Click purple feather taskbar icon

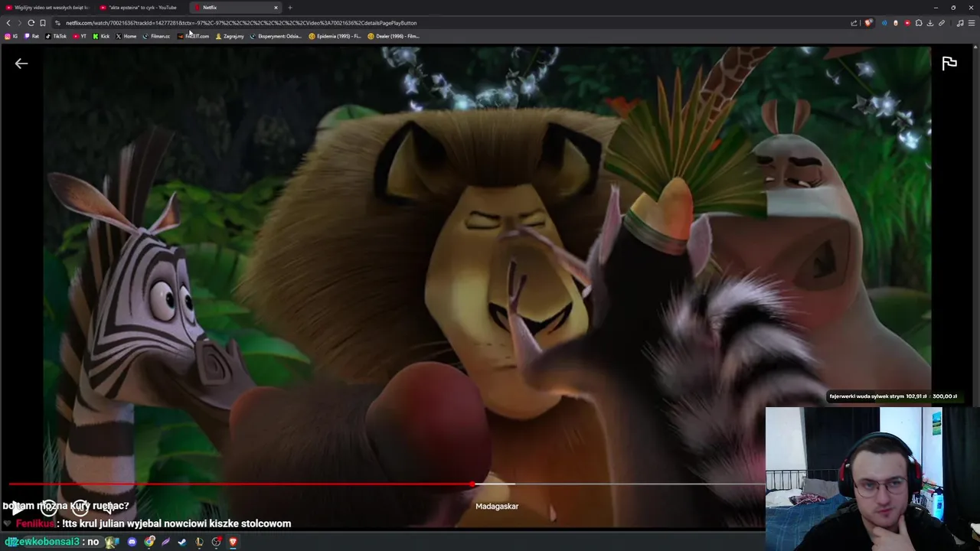165,542
